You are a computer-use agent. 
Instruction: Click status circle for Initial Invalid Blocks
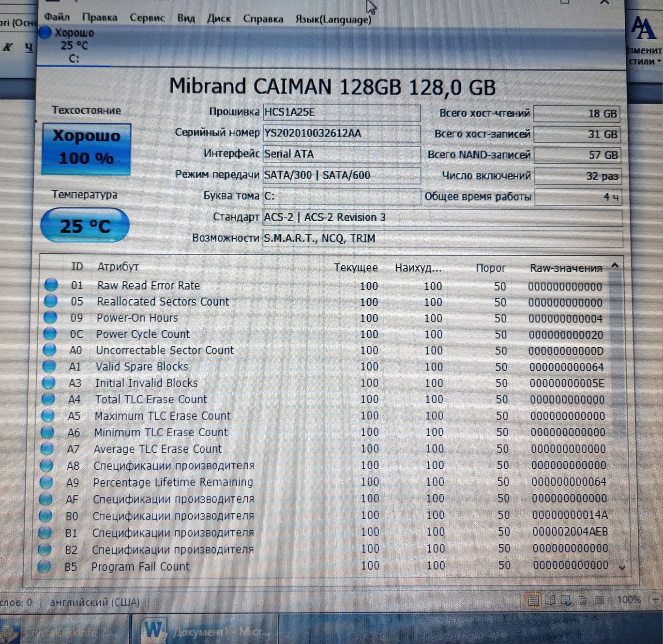48,383
